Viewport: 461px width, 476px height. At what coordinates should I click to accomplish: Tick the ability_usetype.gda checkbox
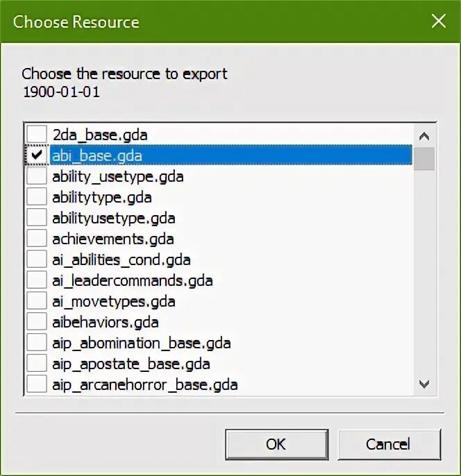pos(37,176)
